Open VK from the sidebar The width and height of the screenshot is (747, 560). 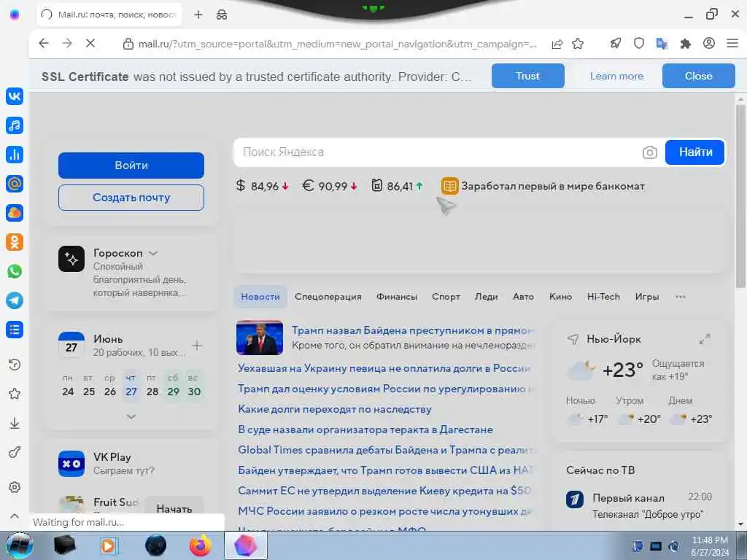point(15,96)
